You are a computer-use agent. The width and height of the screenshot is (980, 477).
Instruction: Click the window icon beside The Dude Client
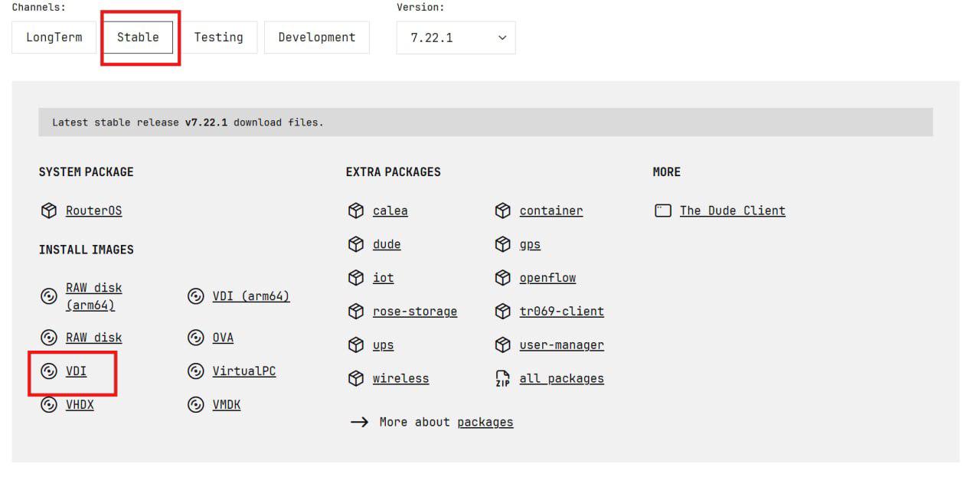663,211
